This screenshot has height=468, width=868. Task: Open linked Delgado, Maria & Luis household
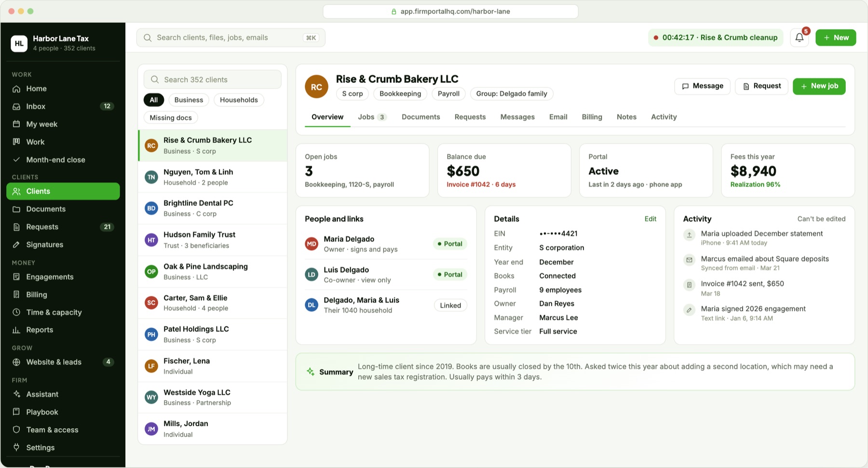[386, 305]
